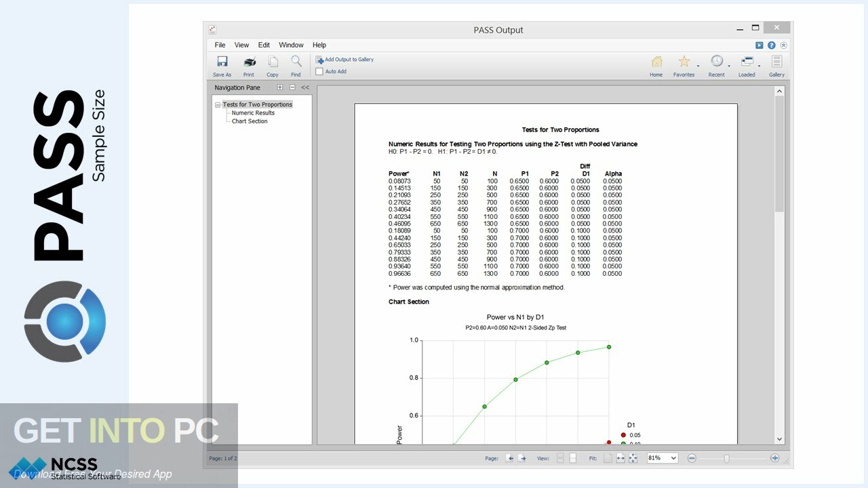Adjust the zoom slider thumb
Viewport: 868px width, 488px height.
726,458
